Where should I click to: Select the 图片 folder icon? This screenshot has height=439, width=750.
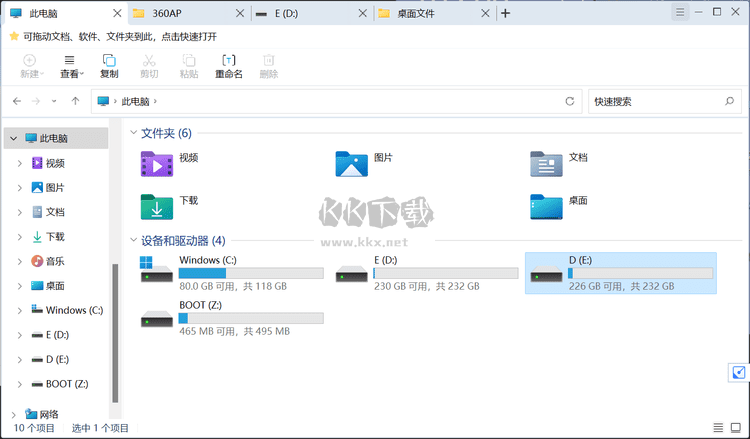coord(352,164)
